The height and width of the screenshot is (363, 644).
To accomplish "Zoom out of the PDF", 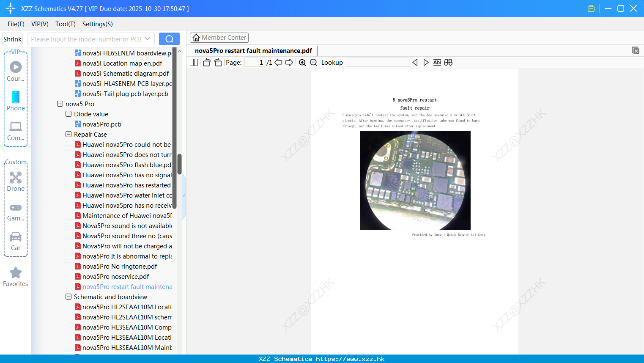I will tap(313, 63).
